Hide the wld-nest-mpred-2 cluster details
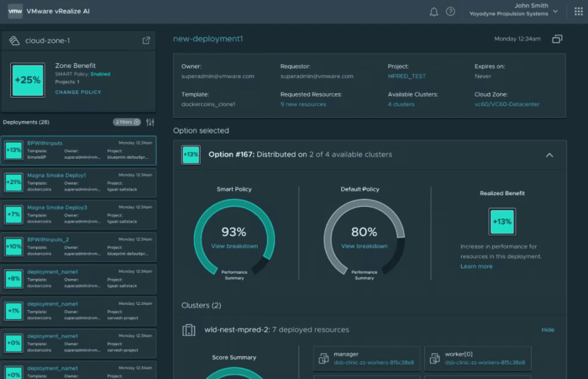This screenshot has height=379, width=588. pos(548,330)
